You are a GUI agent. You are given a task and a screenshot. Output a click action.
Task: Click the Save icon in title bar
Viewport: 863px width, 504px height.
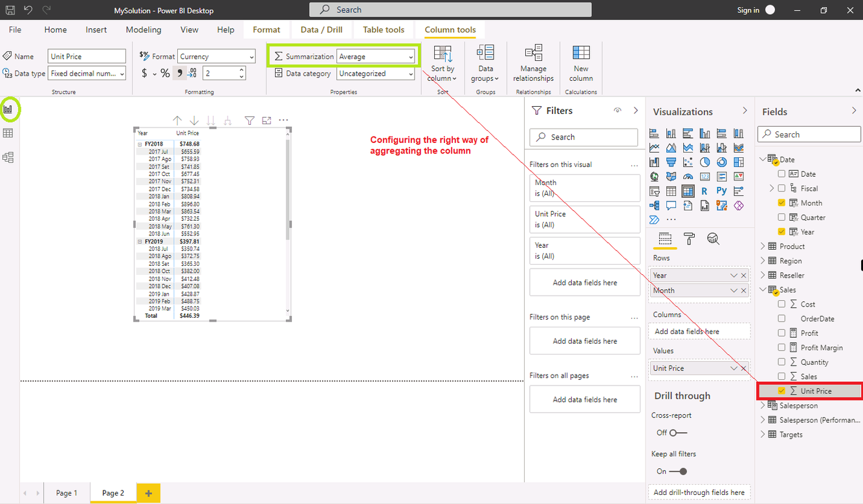click(x=10, y=10)
